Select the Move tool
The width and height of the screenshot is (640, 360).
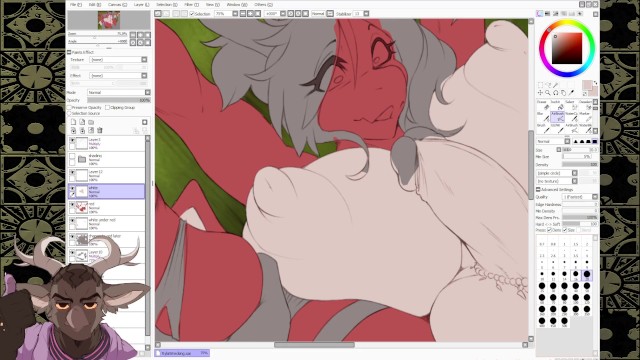click(540, 93)
